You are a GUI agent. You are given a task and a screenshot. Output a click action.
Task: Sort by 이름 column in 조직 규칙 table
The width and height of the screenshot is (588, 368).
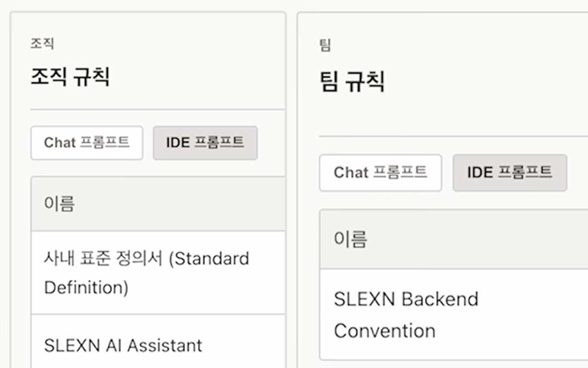point(59,203)
